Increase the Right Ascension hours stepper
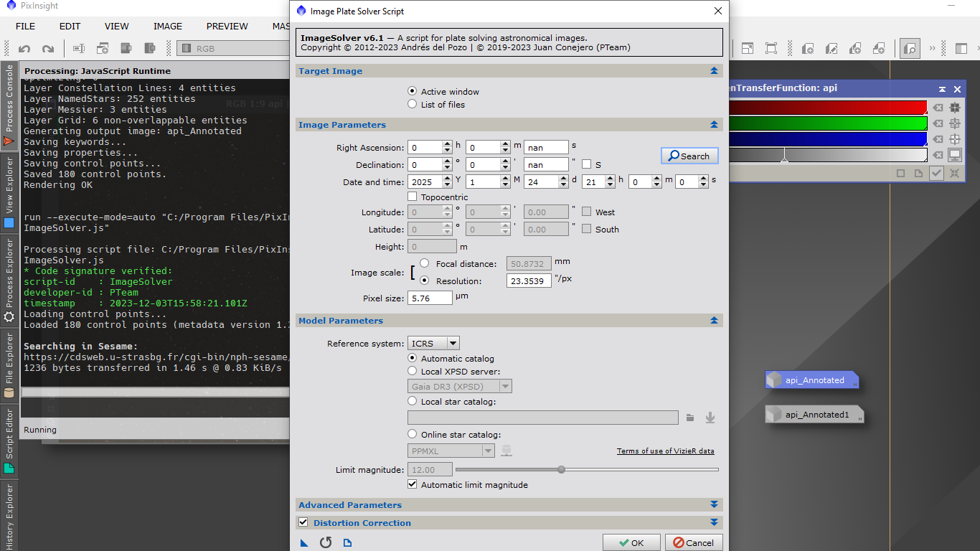980x551 pixels. tap(448, 144)
